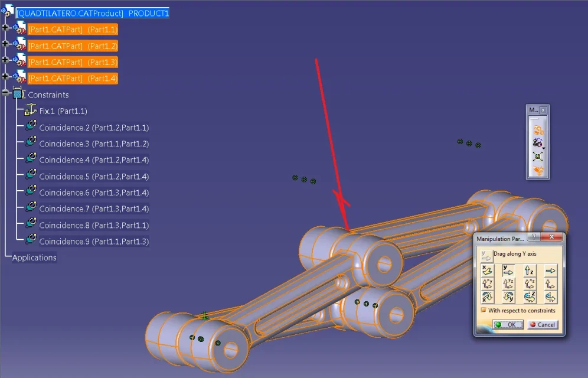Select Coincidence.3 (Part1.1,Part1.2) constraint
This screenshot has height=378, width=588.
[x=94, y=144]
